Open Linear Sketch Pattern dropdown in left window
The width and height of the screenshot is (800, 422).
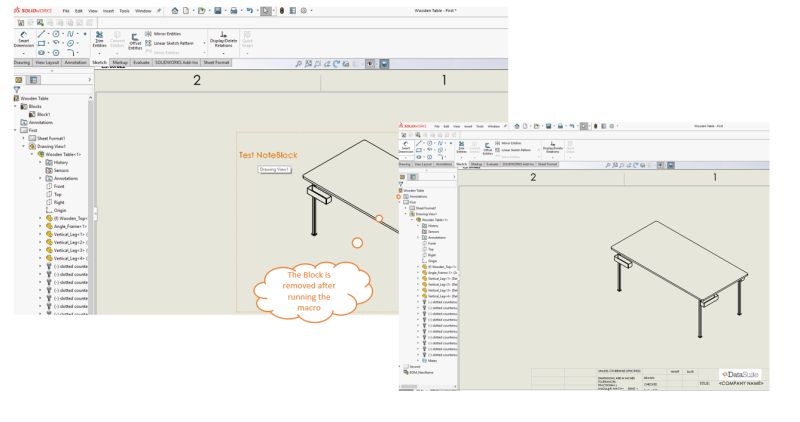coord(205,43)
